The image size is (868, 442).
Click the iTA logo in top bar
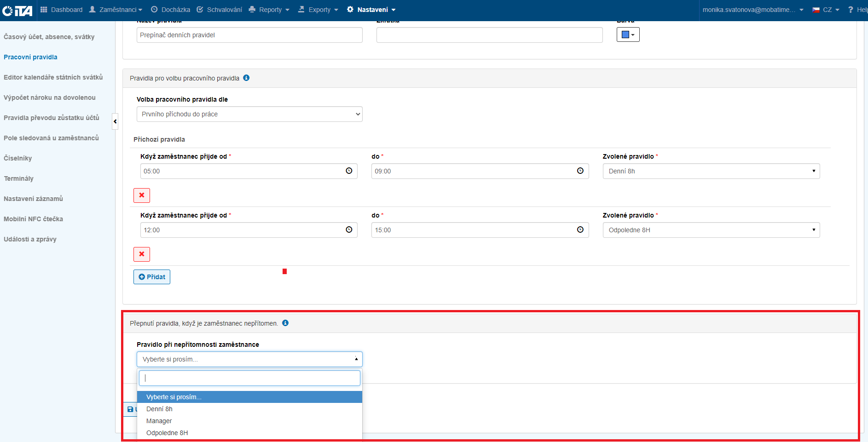pos(17,10)
